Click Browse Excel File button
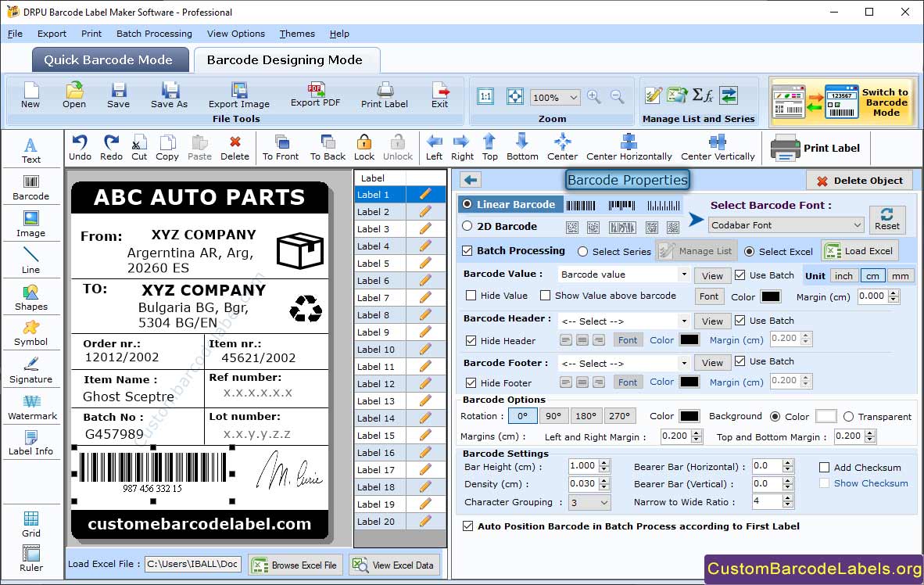The width and height of the screenshot is (924, 585). (x=294, y=565)
